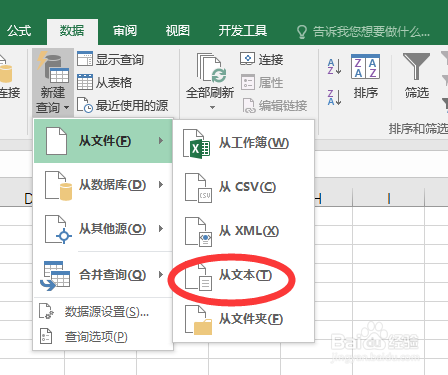Open the 排序 sort dialog icon
Viewport: 448px width, 375px height.
pyautogui.click(x=365, y=67)
